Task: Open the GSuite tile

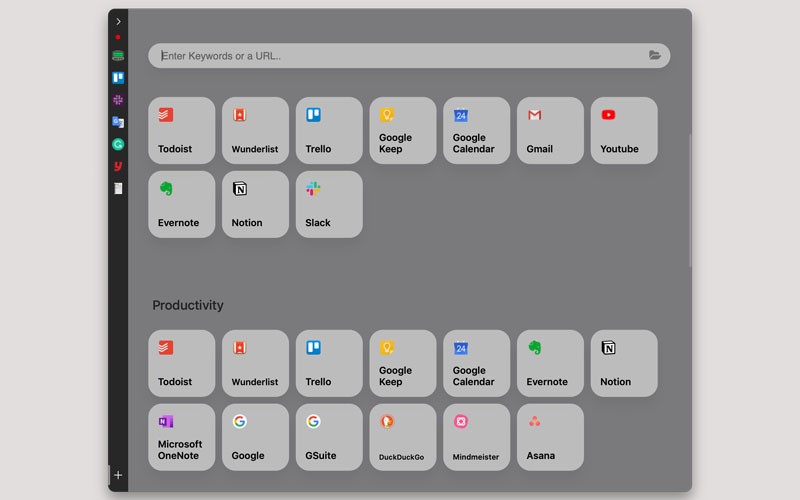Action: click(329, 437)
